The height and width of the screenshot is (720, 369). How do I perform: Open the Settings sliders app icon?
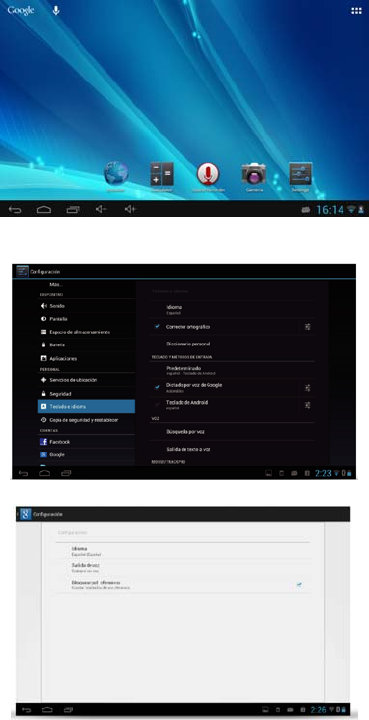click(x=300, y=174)
